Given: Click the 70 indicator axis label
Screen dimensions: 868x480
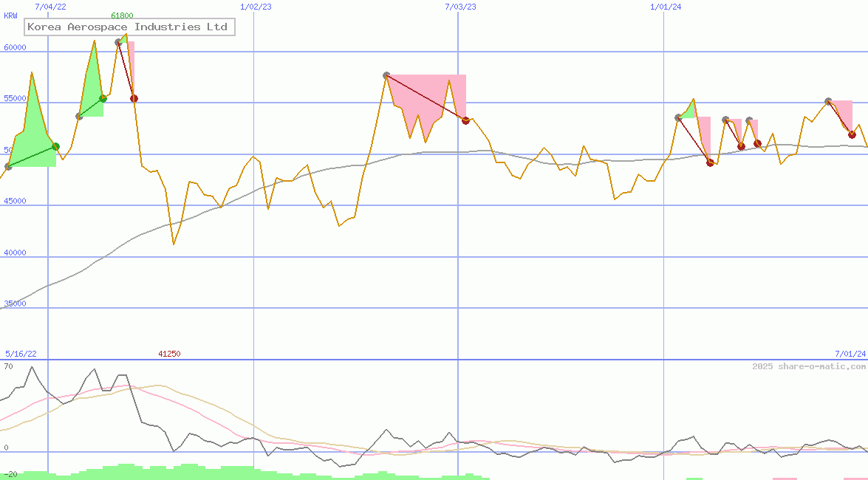Looking at the screenshot, I should tap(8, 366).
